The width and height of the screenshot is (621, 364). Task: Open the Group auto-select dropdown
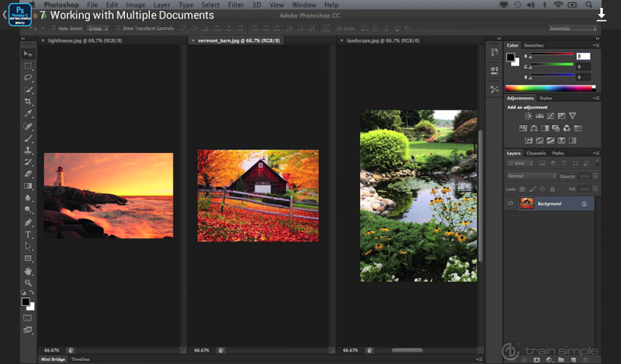pos(97,28)
